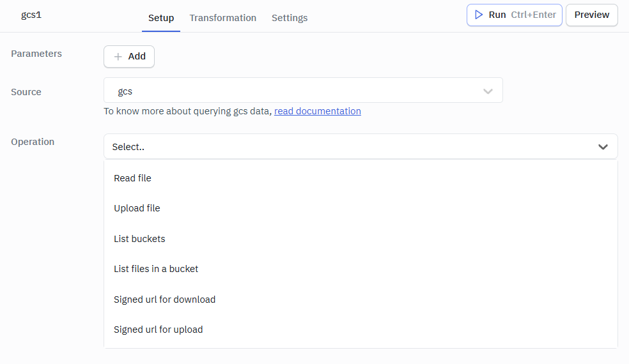The width and height of the screenshot is (629, 364).
Task: Select Signed url for upload option
Action: tap(158, 330)
